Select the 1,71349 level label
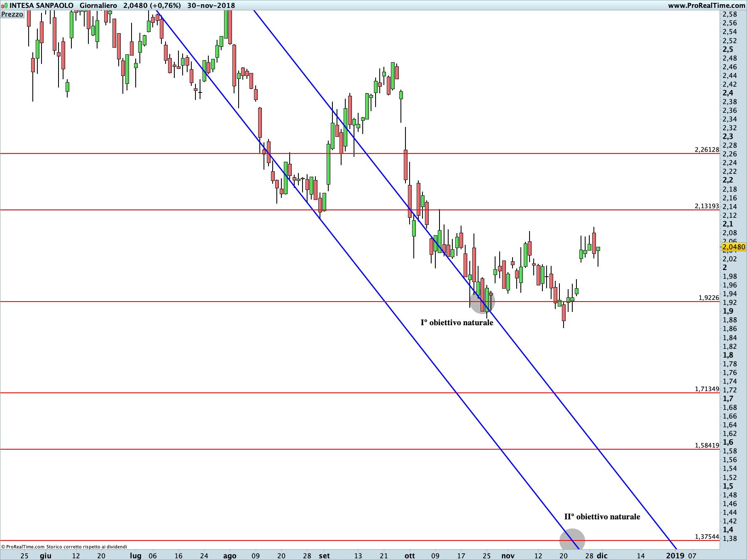 (x=707, y=389)
